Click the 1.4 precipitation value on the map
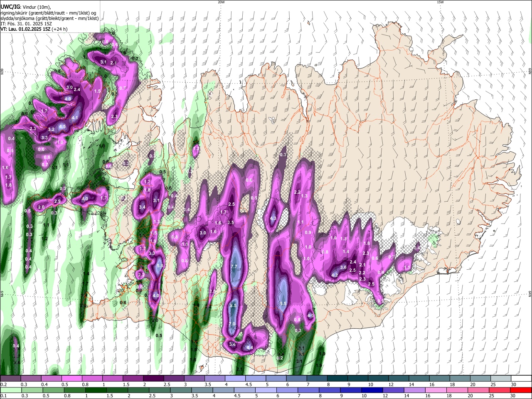The height and width of the screenshot is (399, 532). click(346, 252)
